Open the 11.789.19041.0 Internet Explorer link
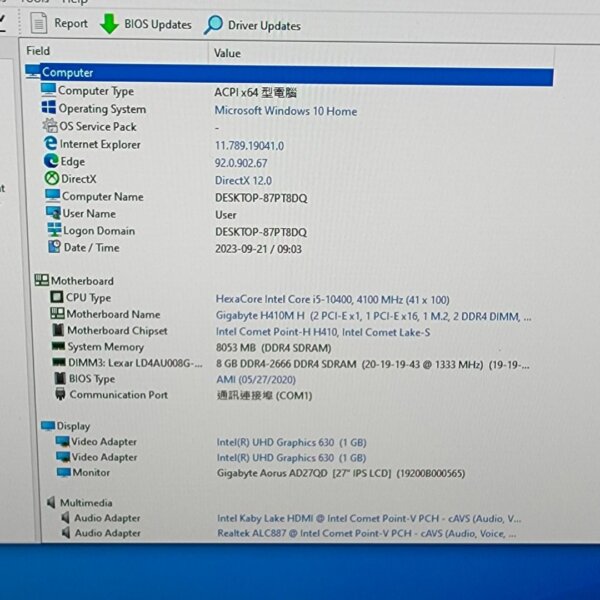600x600 pixels. 249,146
